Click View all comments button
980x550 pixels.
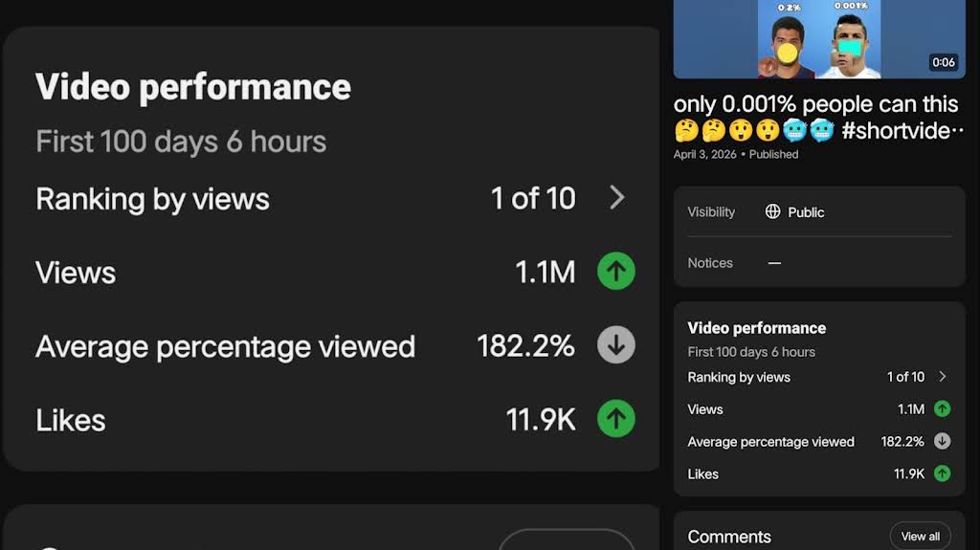coord(920,537)
